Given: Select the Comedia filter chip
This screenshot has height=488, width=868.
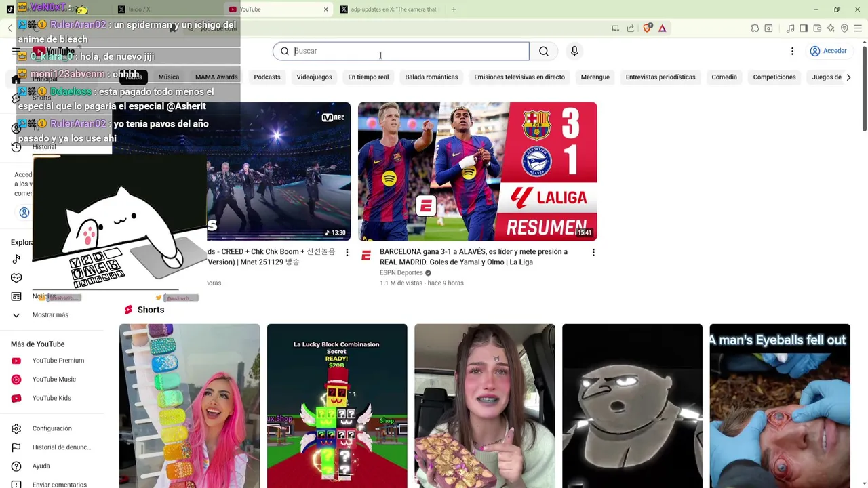Looking at the screenshot, I should coord(724,77).
